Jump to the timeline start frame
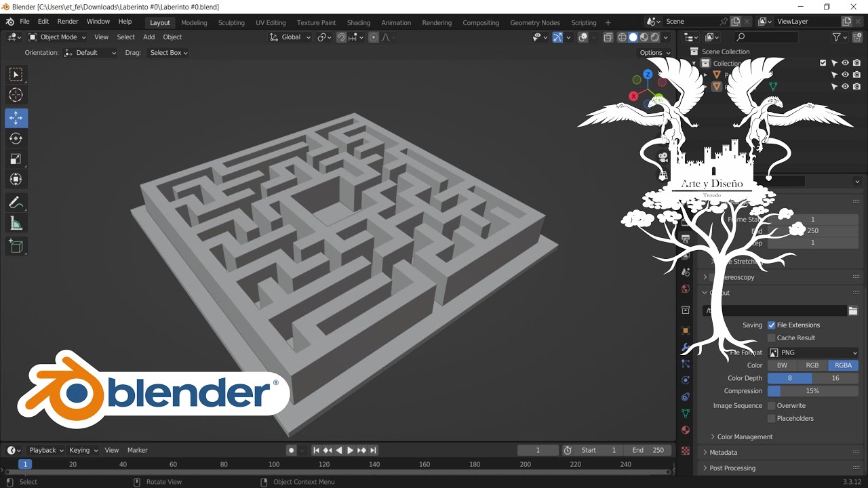Image resolution: width=868 pixels, height=488 pixels. click(316, 450)
